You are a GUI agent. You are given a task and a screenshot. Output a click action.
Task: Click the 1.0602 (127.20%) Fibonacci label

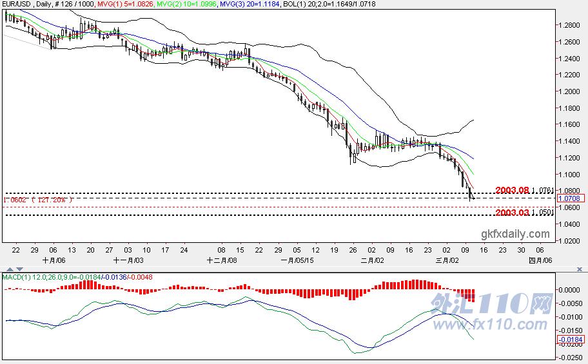[37, 200]
